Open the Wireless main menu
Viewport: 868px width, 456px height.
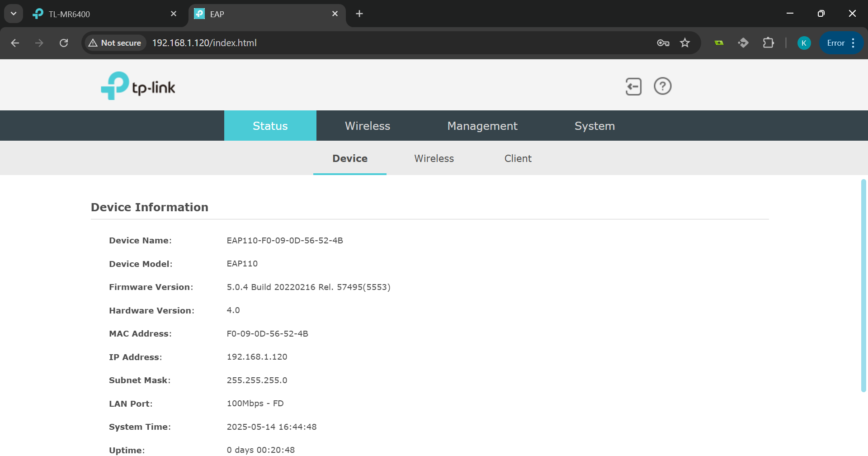368,126
